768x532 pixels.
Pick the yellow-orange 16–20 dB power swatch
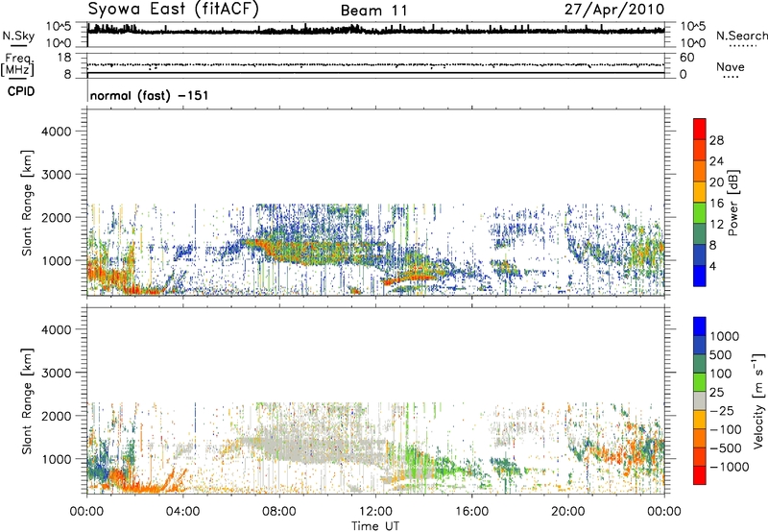(700, 192)
